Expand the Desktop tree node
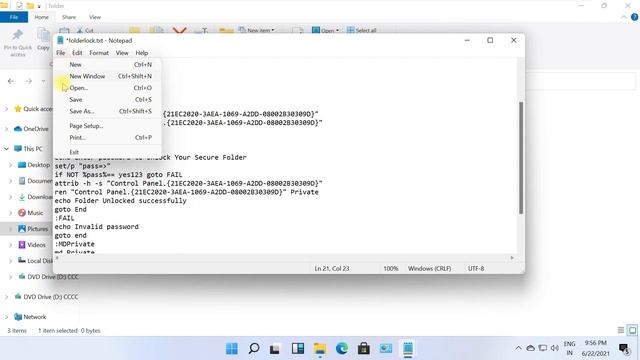The height and width of the screenshot is (360, 640). tap(11, 165)
